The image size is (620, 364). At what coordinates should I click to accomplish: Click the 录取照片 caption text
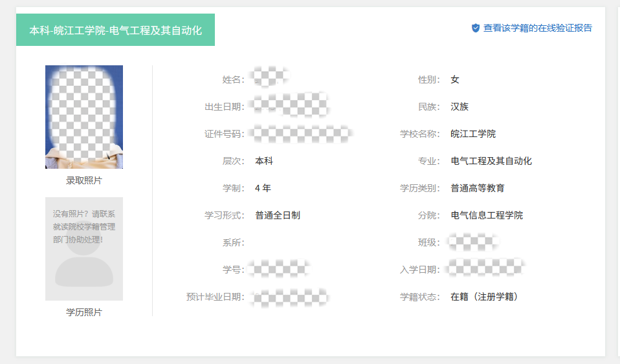click(x=84, y=180)
